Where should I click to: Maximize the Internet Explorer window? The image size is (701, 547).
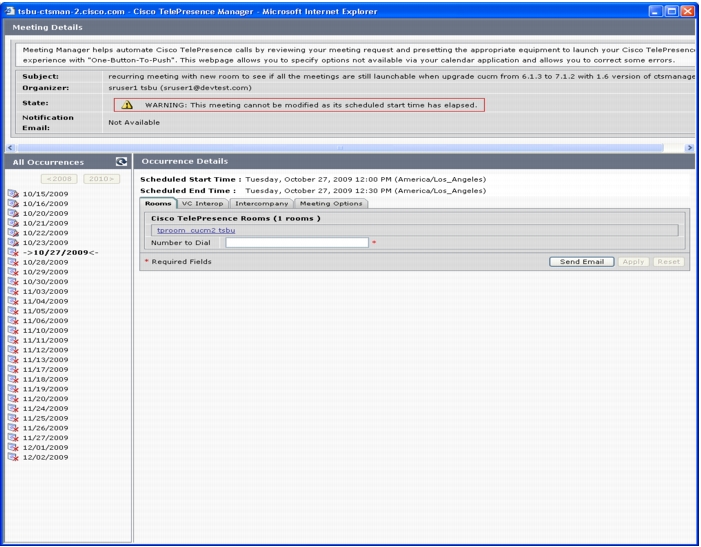pyautogui.click(x=671, y=11)
